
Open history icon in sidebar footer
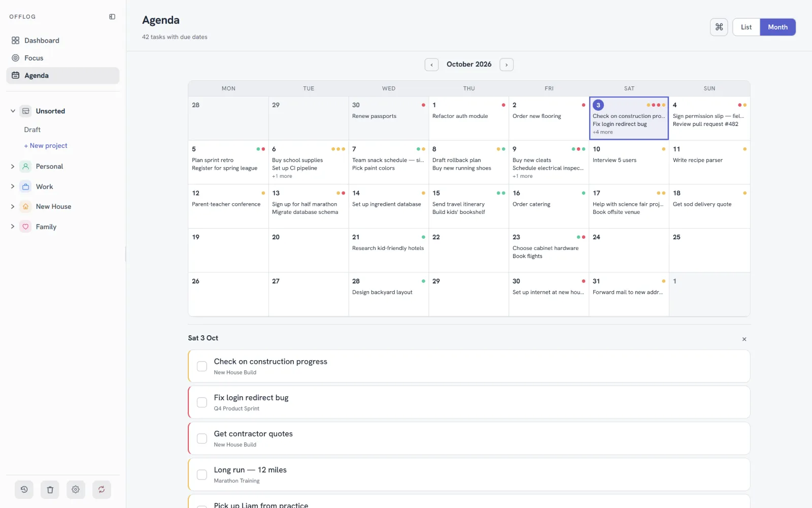(24, 490)
